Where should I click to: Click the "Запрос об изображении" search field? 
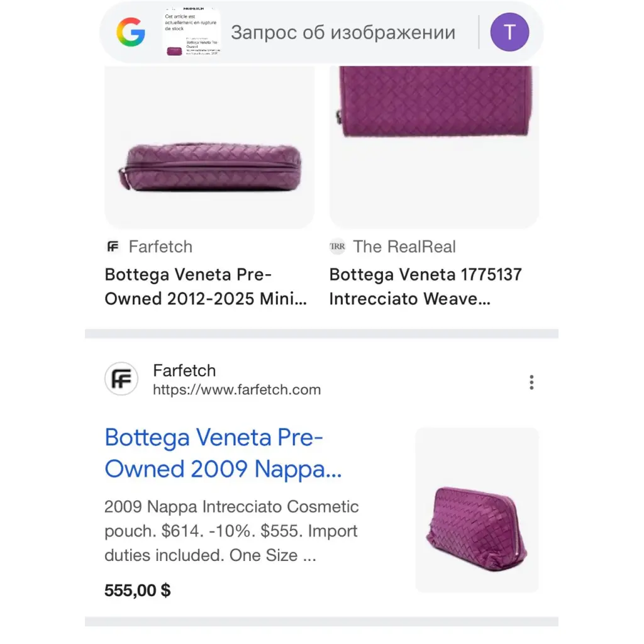pyautogui.click(x=343, y=33)
